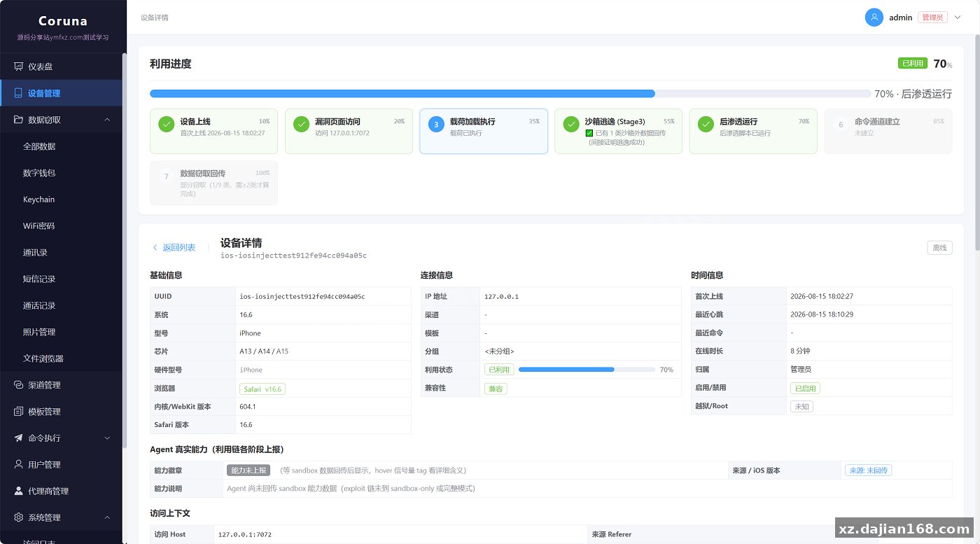Viewport: 980px width, 544px height.
Task: Click the 管理员 role badge in header
Action: coord(932,18)
